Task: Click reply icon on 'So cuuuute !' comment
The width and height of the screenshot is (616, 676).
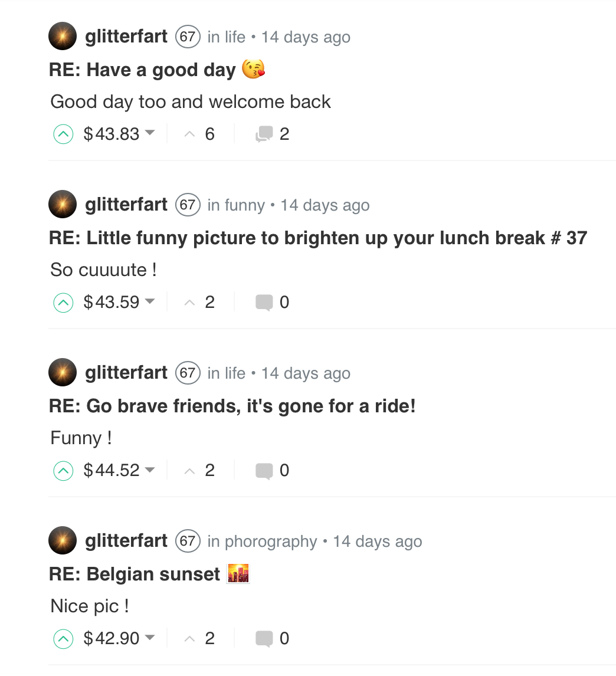Action: [264, 303]
